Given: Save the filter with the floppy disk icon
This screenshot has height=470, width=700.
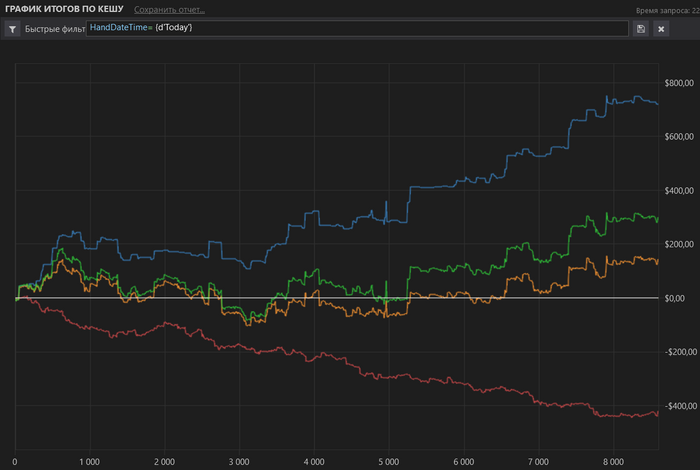Looking at the screenshot, I should click(641, 29).
